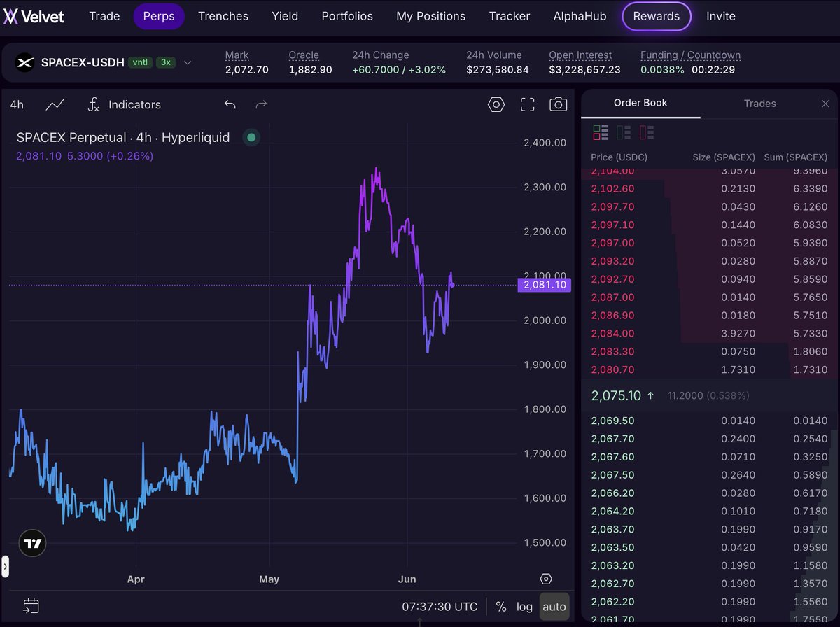Open the Trenches page
Image resolution: width=840 pixels, height=627 pixels.
(x=223, y=16)
